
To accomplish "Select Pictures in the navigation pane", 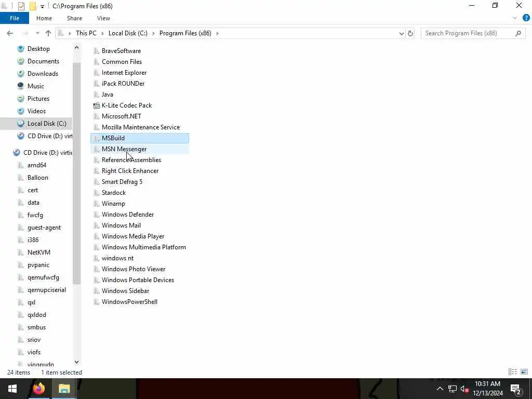I will tap(38, 99).
